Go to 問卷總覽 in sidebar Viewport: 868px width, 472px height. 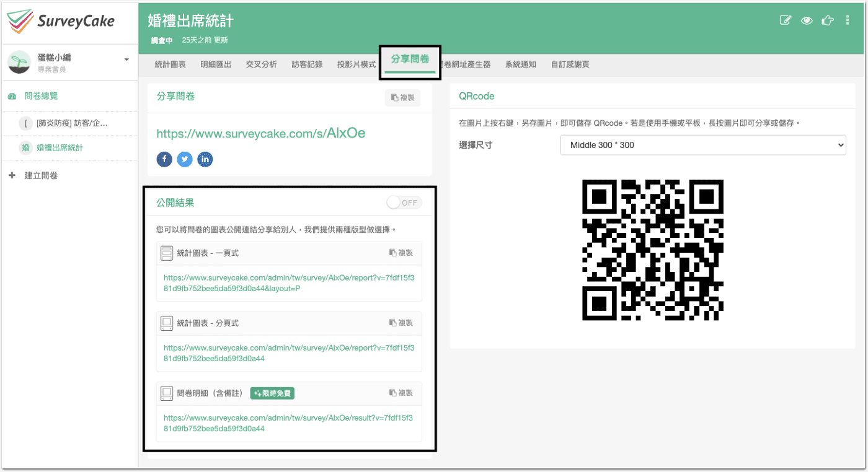point(42,97)
